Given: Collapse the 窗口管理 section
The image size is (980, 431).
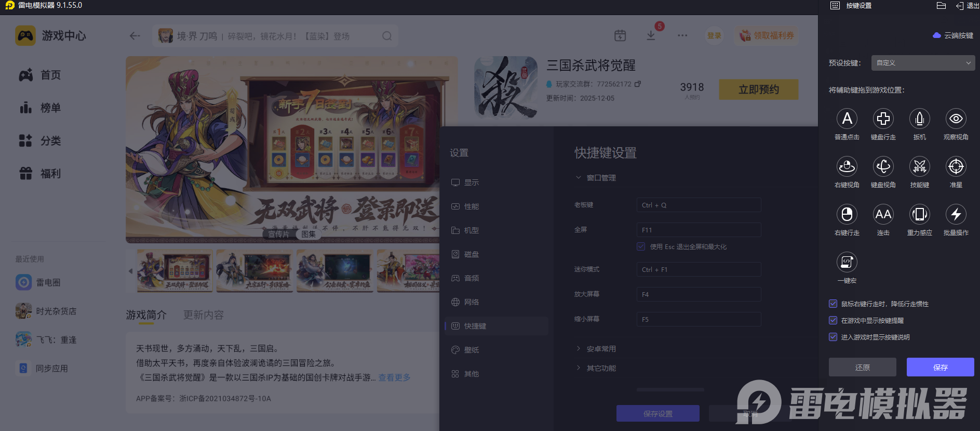Looking at the screenshot, I should click(x=579, y=178).
